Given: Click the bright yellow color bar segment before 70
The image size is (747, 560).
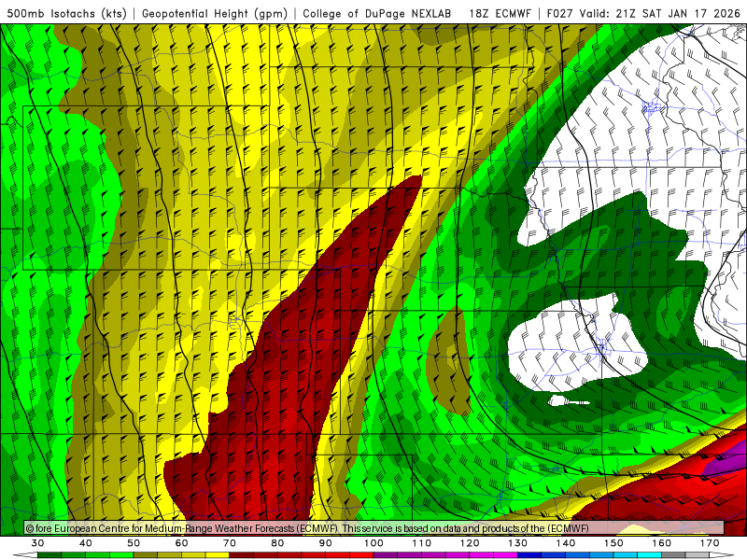Looking at the screenshot, I should click(x=218, y=555).
